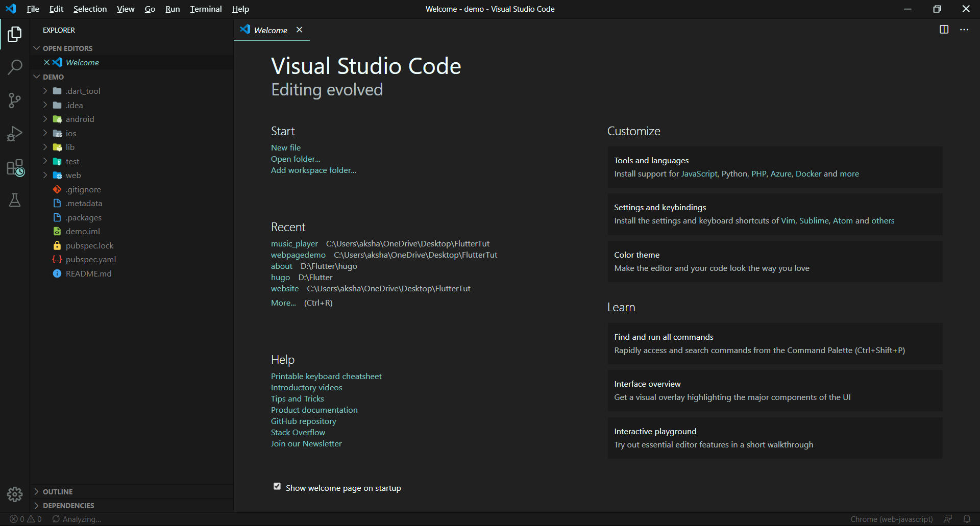Open the View menu
Viewport: 980px width, 526px height.
coord(126,9)
